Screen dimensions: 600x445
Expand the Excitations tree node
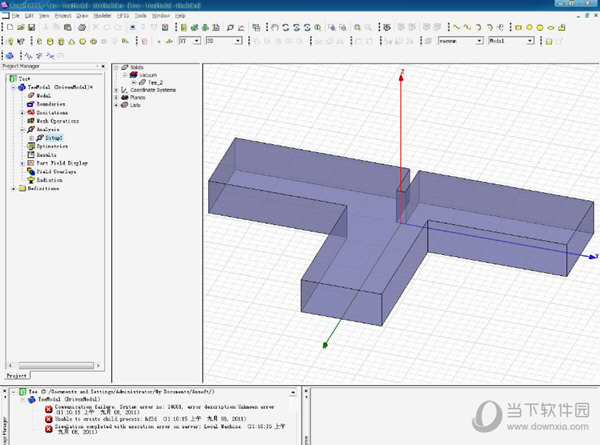[22, 112]
